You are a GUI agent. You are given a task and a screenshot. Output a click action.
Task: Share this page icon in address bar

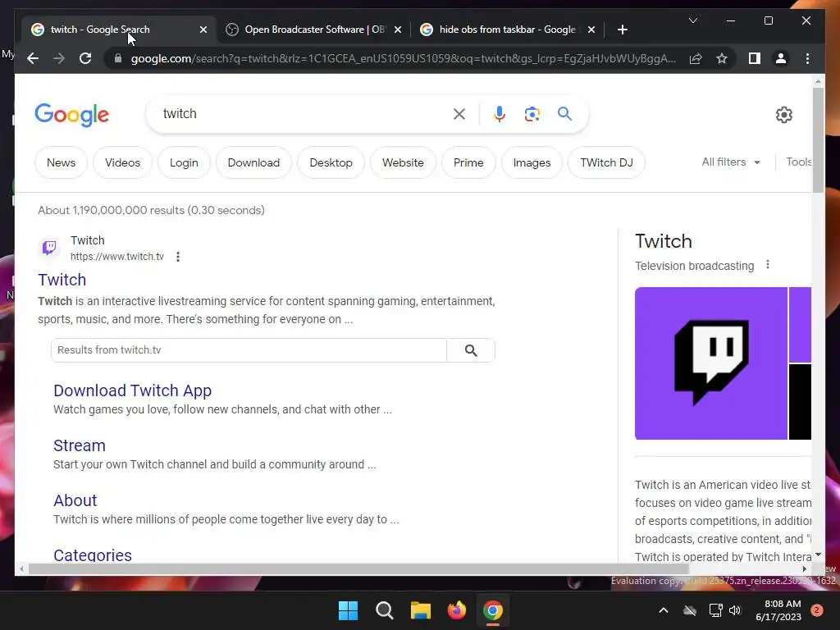click(x=696, y=58)
